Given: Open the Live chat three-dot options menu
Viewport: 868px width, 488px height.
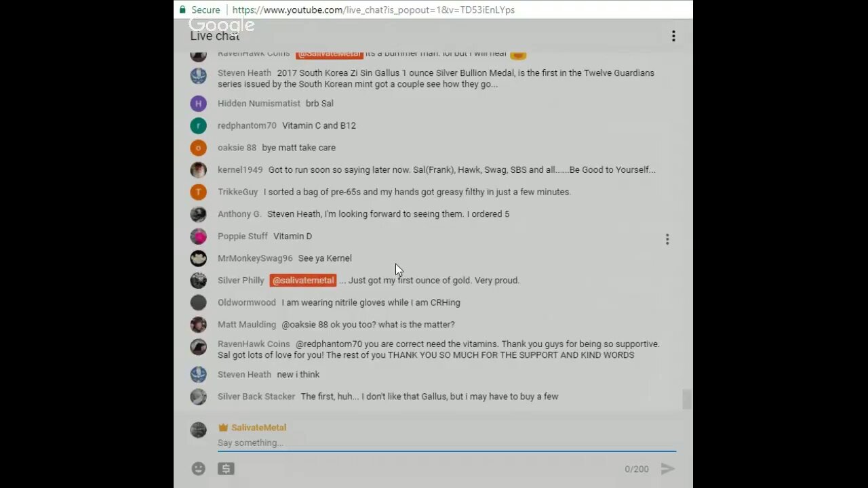Looking at the screenshot, I should [673, 36].
